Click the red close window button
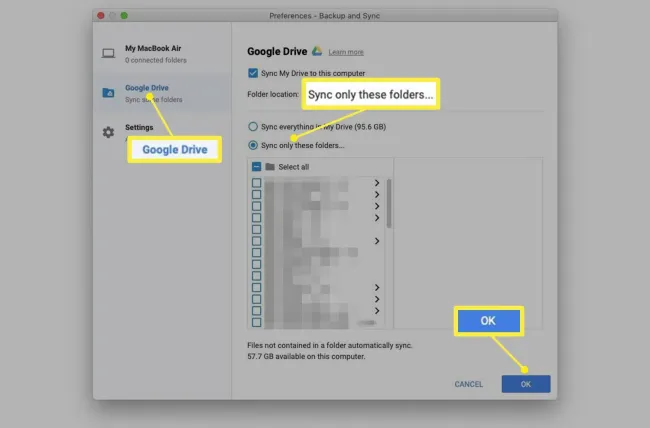 coord(101,15)
